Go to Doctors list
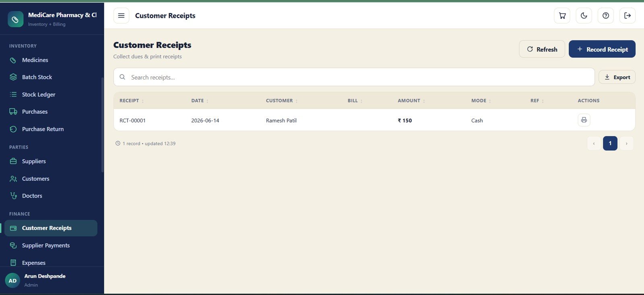This screenshot has height=295, width=644. 51,196
